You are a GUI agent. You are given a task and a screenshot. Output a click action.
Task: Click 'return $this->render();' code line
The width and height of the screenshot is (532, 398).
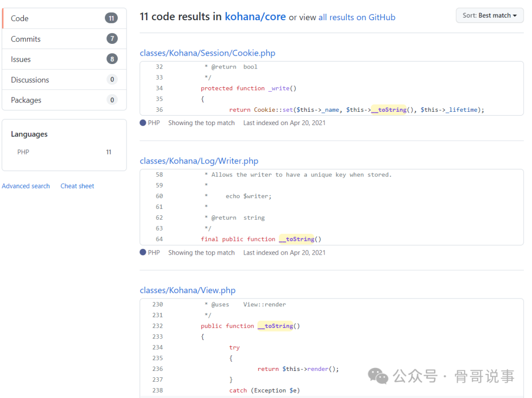pos(298,369)
